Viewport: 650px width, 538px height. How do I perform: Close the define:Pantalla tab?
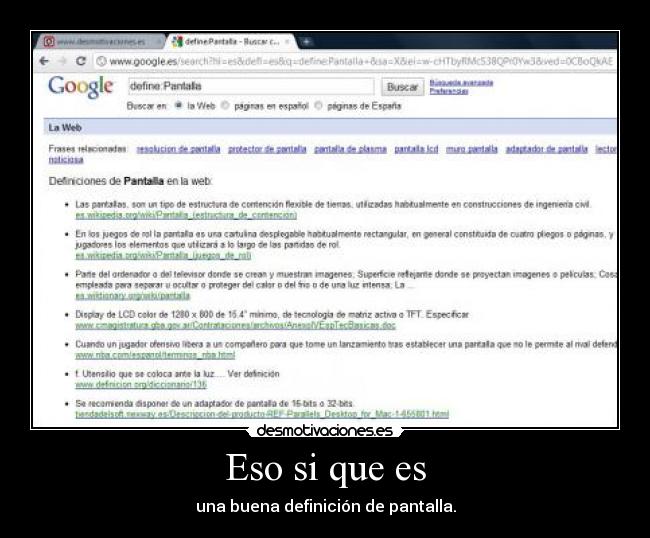pos(287,42)
